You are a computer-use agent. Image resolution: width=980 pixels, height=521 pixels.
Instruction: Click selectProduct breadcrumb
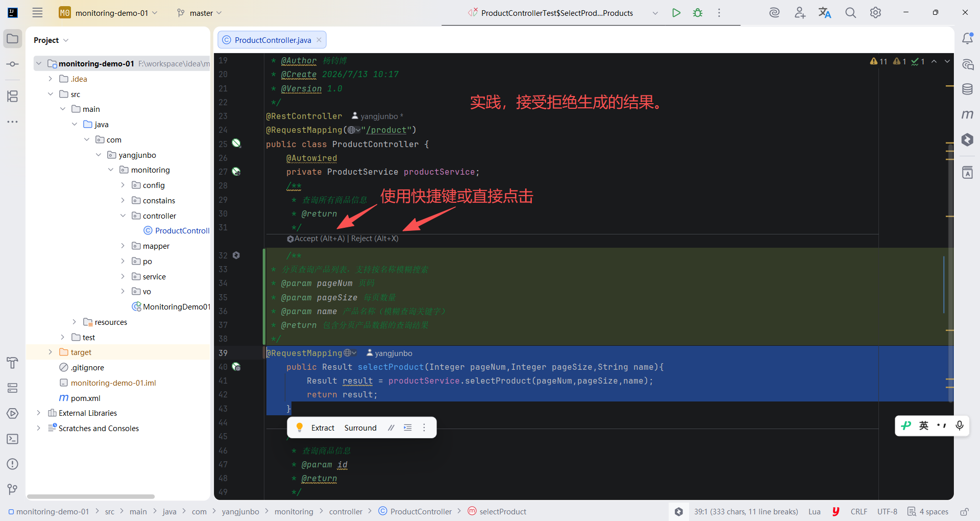[x=497, y=511]
